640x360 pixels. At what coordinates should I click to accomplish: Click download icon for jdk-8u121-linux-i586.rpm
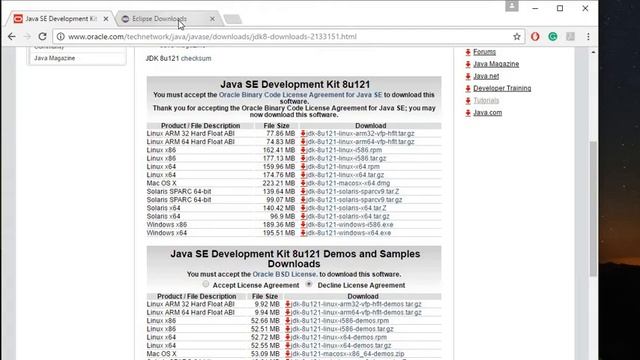pyautogui.click(x=303, y=150)
